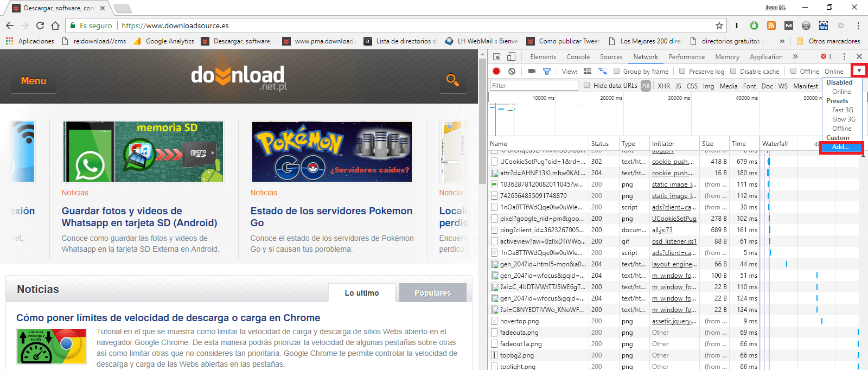Open the RSS feed extension icon
868x370 pixels.
point(771,25)
